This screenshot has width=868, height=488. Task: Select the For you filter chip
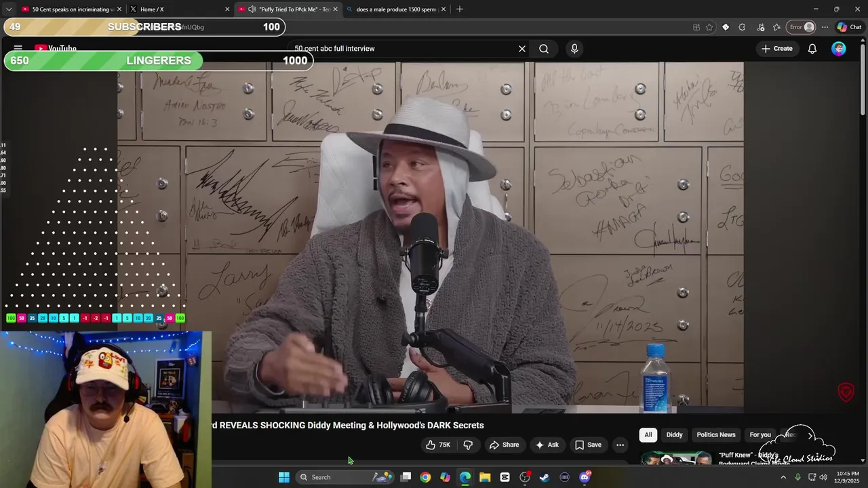coord(760,434)
